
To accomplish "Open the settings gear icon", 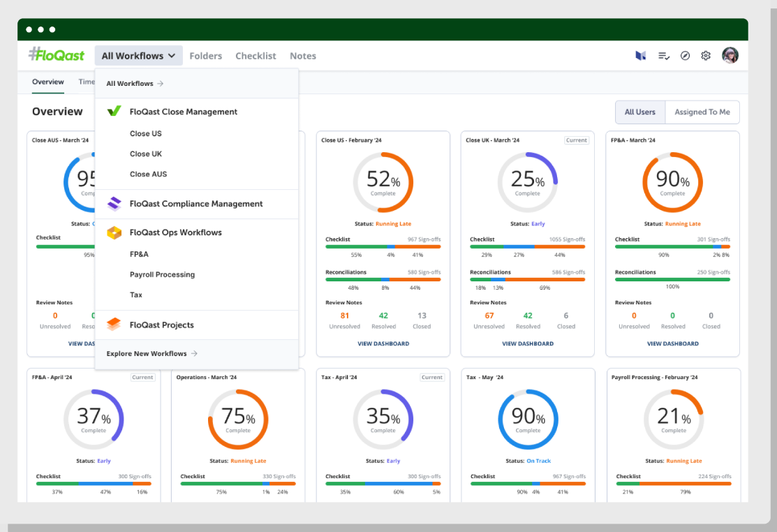I will click(706, 56).
